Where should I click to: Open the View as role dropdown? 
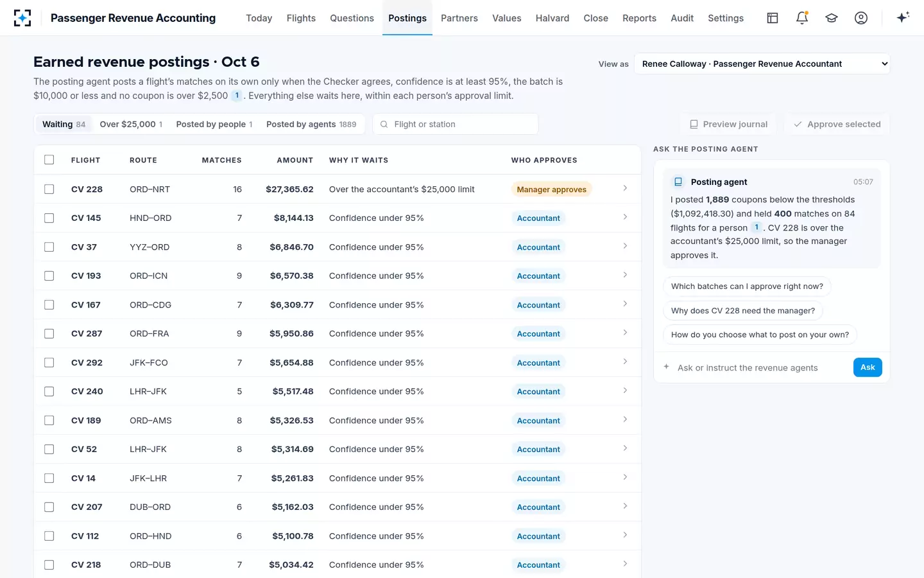[x=762, y=64]
